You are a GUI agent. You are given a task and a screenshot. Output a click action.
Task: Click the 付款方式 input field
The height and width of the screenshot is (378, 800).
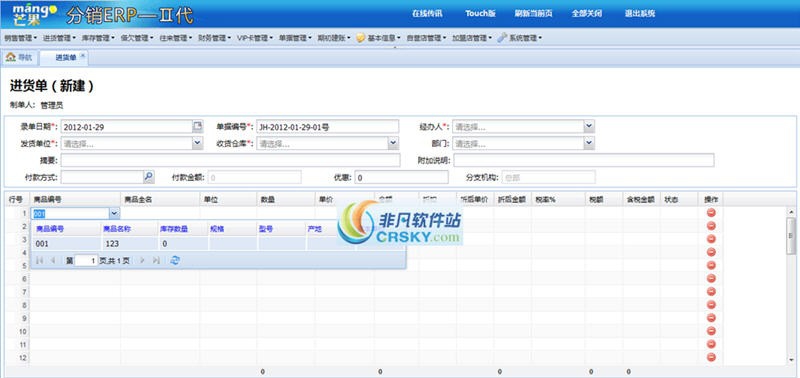tap(102, 177)
